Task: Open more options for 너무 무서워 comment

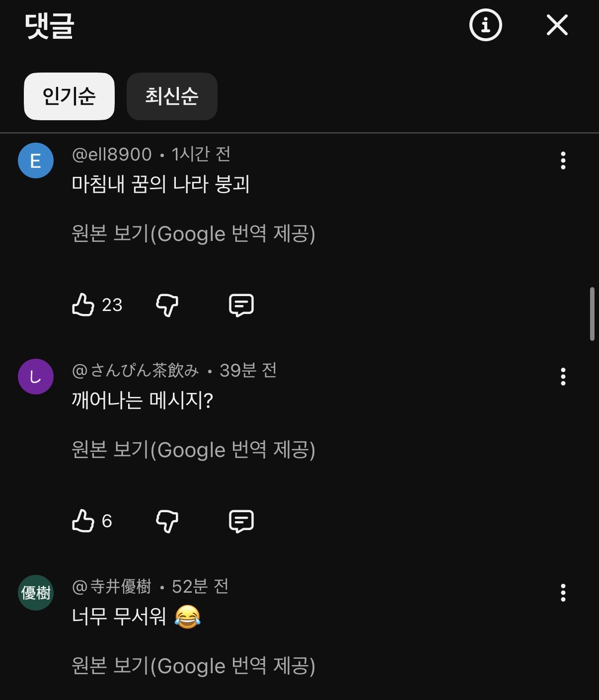Action: [563, 593]
